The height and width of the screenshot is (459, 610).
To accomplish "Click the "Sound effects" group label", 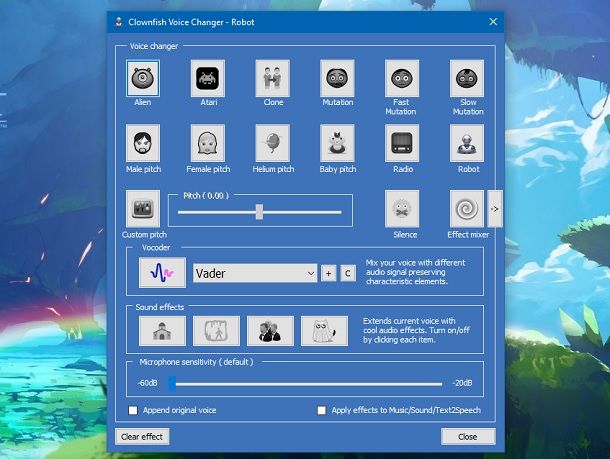I will (x=160, y=307).
